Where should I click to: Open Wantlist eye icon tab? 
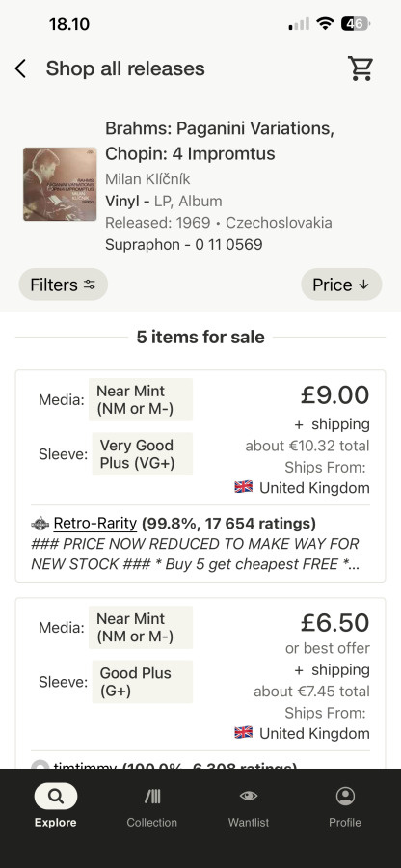[249, 796]
